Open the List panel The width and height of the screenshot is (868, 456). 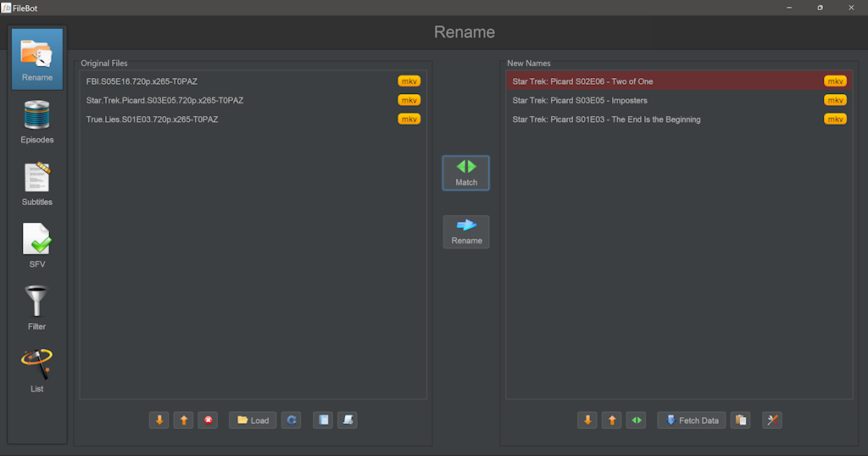click(37, 370)
